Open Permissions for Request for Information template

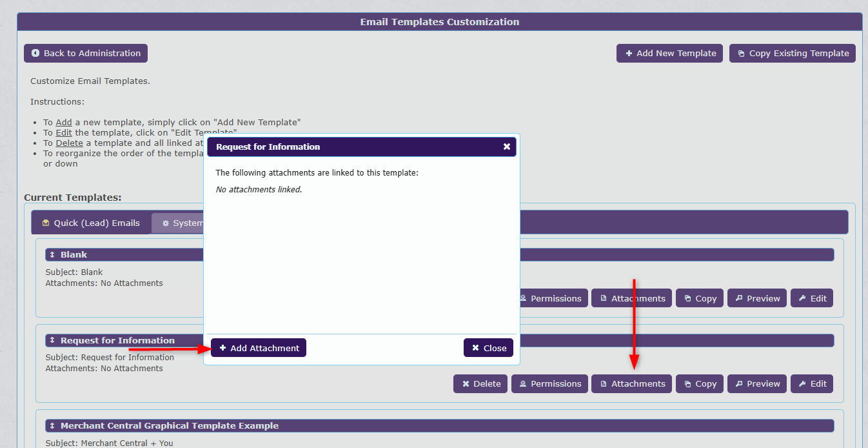click(550, 383)
